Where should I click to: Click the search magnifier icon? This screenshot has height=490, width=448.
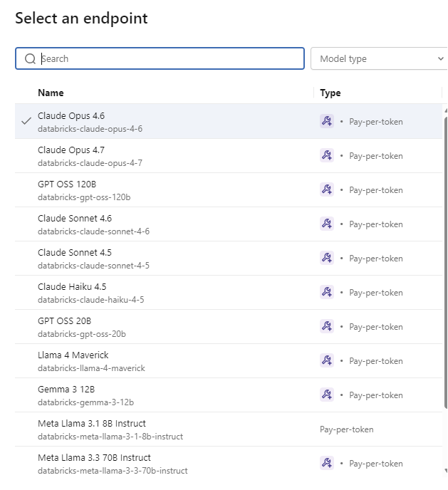pos(31,58)
